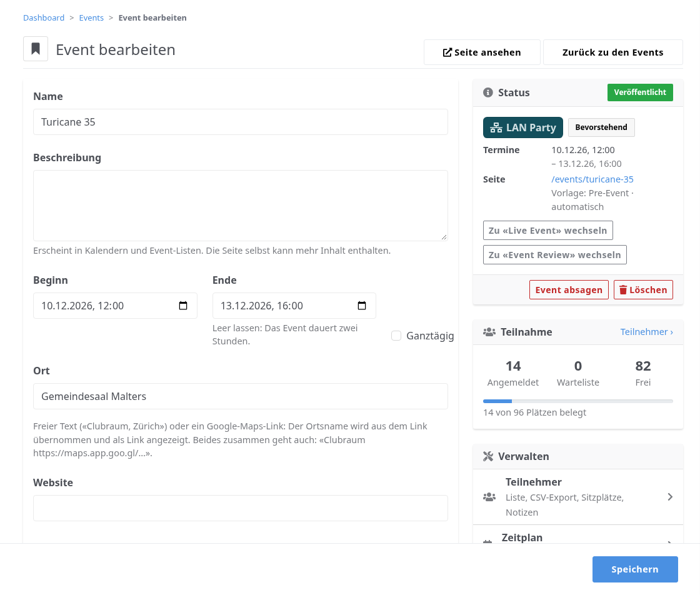
Task: Focus the Beginn date-time field
Action: [115, 306]
